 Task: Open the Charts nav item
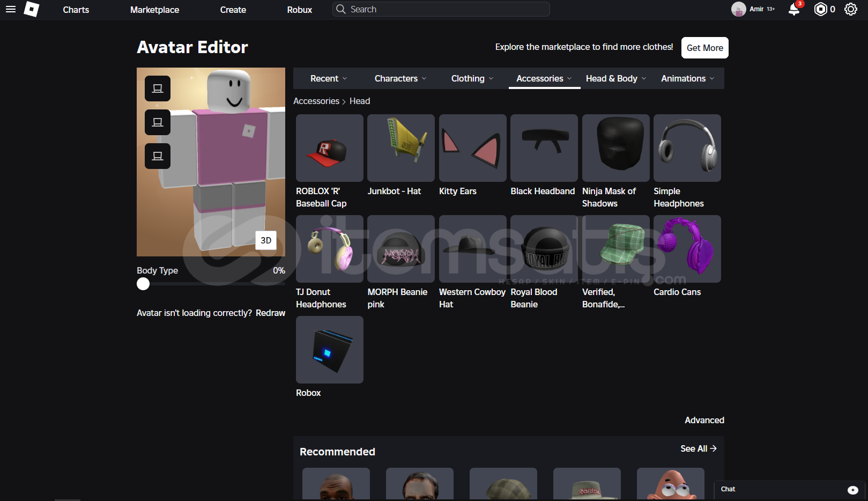point(76,10)
